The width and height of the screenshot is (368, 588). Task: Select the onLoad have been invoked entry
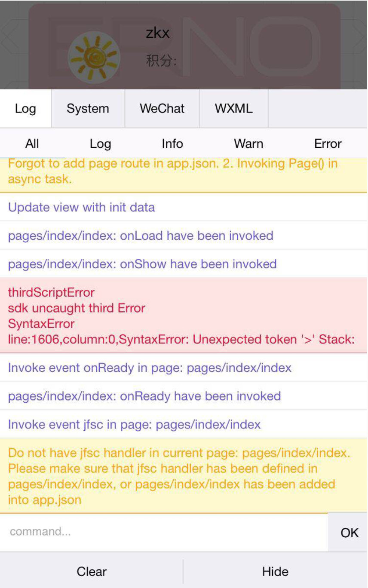pos(184,236)
